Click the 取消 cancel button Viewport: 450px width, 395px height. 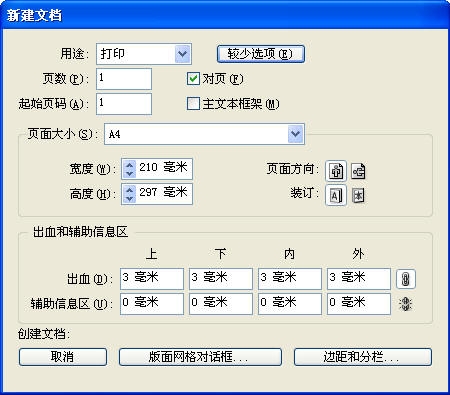(63, 357)
